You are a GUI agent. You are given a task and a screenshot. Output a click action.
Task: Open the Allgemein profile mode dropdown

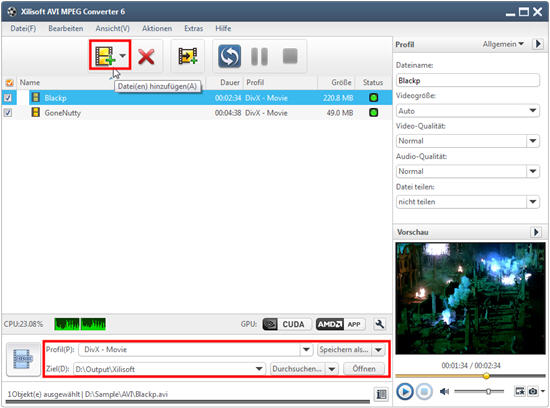pyautogui.click(x=503, y=44)
